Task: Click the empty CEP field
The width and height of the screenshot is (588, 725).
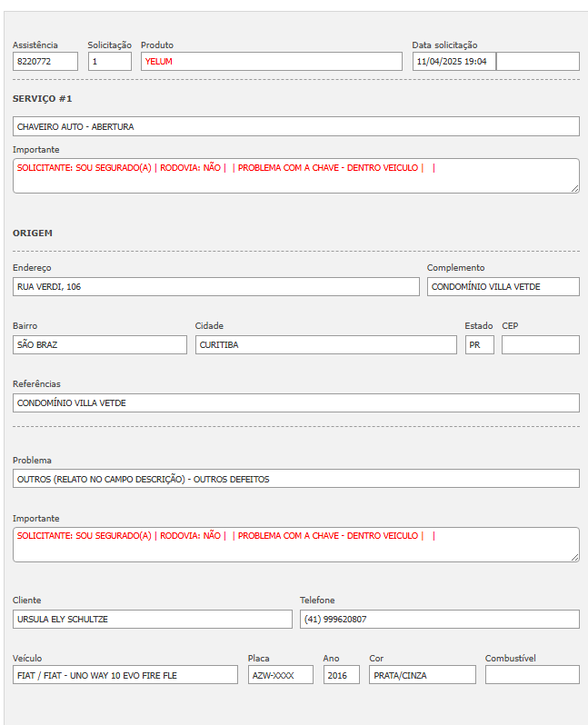Action: coord(540,345)
